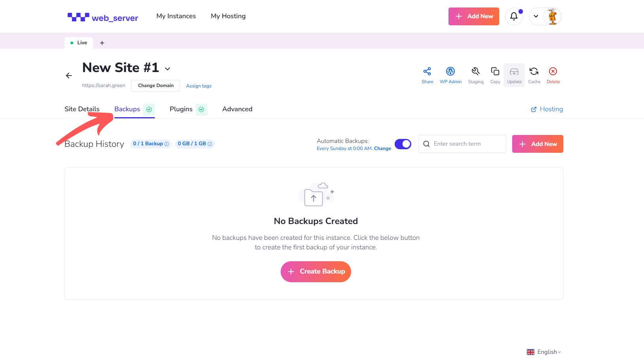This screenshot has width=644, height=359.
Task: Open the user profile dropdown
Action: (x=545, y=16)
